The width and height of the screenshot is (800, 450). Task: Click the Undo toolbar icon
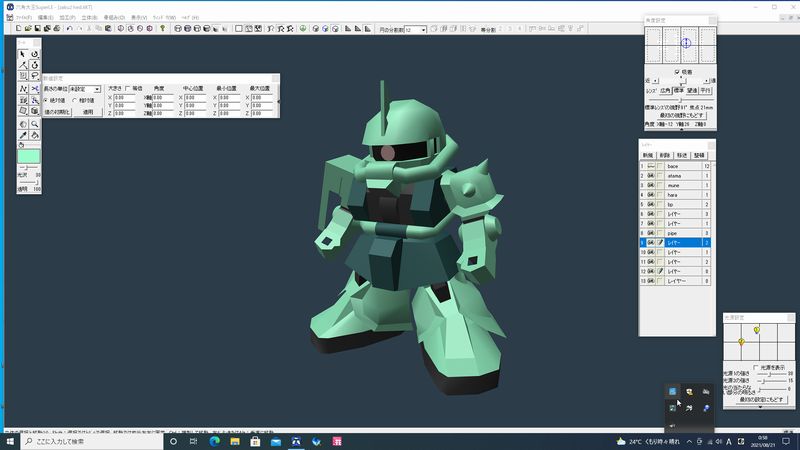click(x=69, y=29)
